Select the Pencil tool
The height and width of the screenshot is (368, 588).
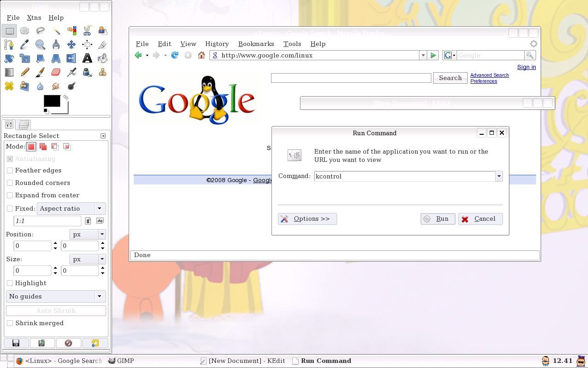tap(25, 72)
